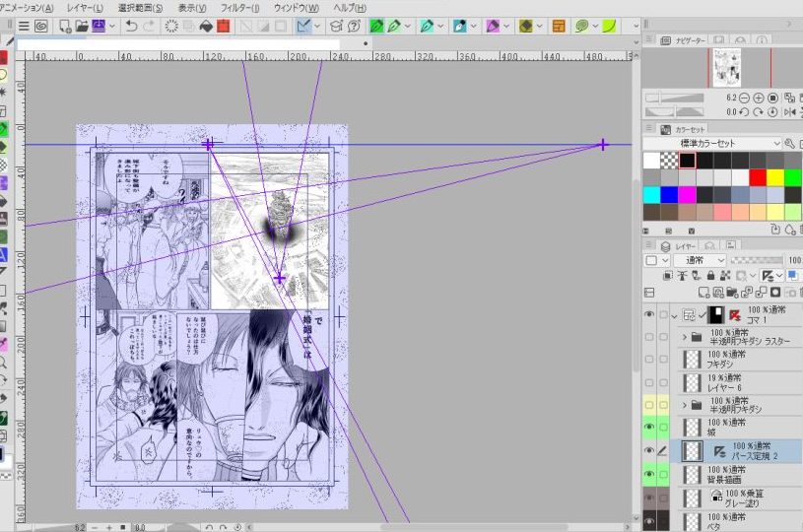Hide the 城 layer via eye icon
Screen dimensions: 803x532
click(x=649, y=427)
